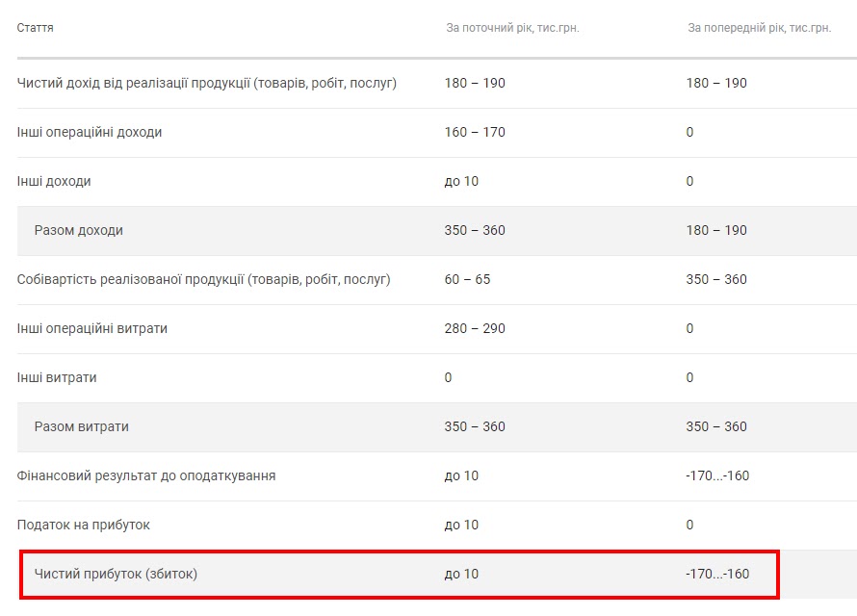Click the 160 – 170 value cell
The image size is (857, 616).
(475, 132)
